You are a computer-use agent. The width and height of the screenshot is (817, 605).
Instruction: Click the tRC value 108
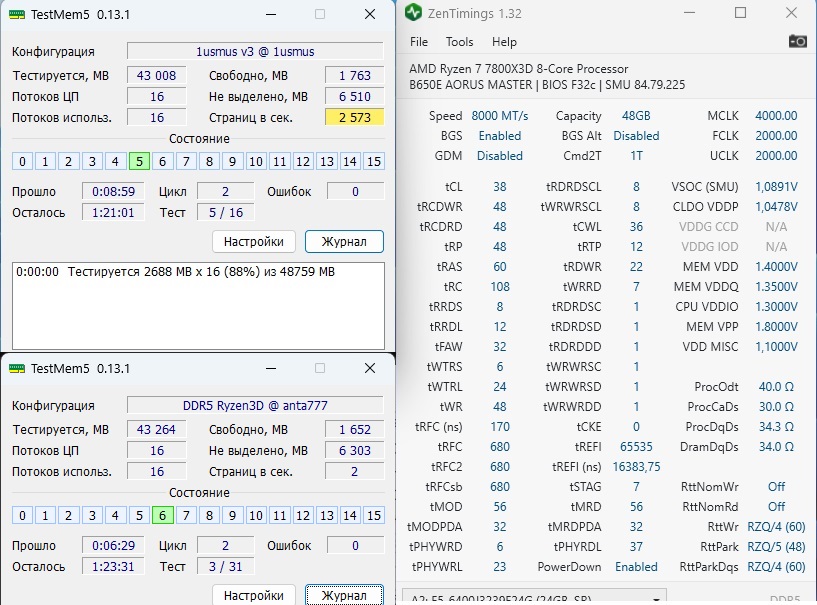500,287
